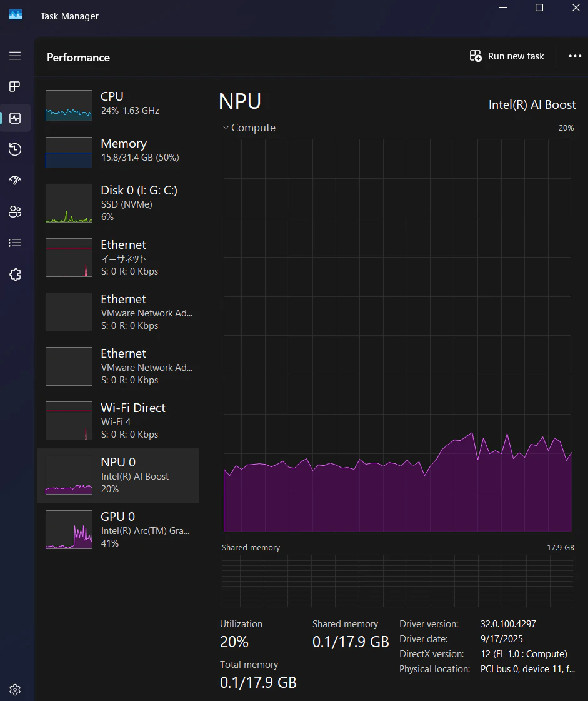Collapse the Compute graph chevron

click(226, 128)
